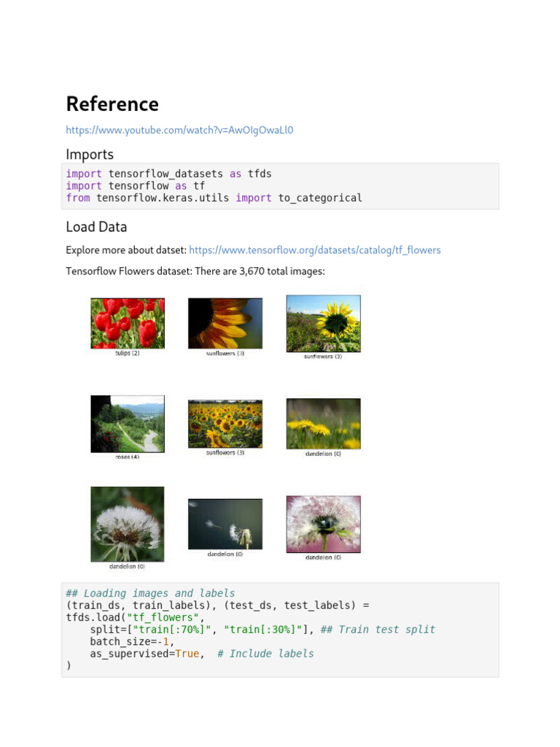
Task: Click the string "train[:70%]" in split
Action: 171,630
